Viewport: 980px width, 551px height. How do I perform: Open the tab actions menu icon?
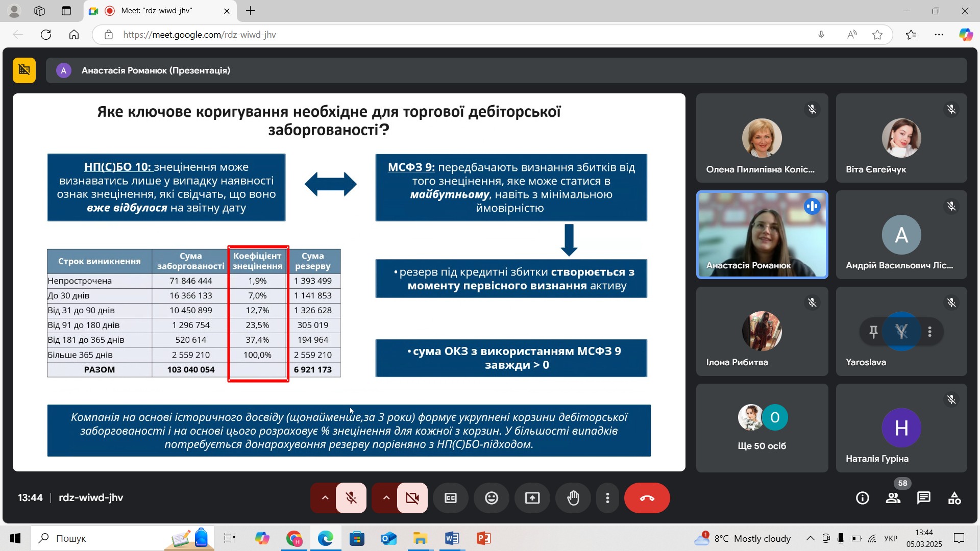[x=66, y=11]
